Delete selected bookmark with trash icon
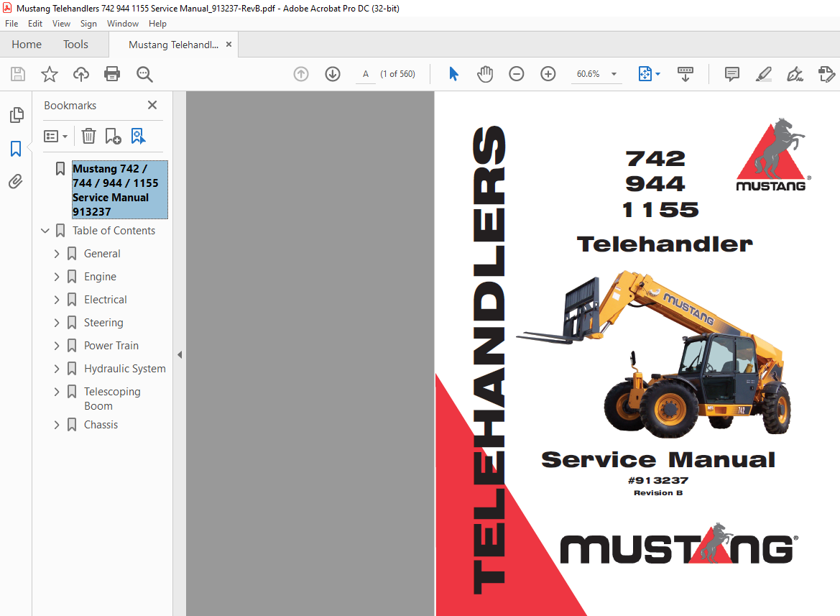Screen dimensions: 840x616 tap(88, 136)
